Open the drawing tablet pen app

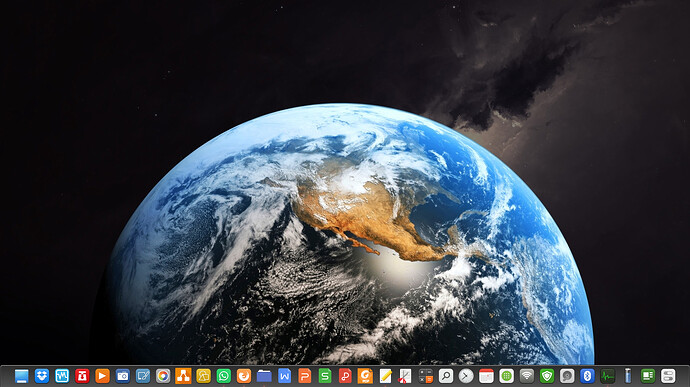(x=143, y=376)
